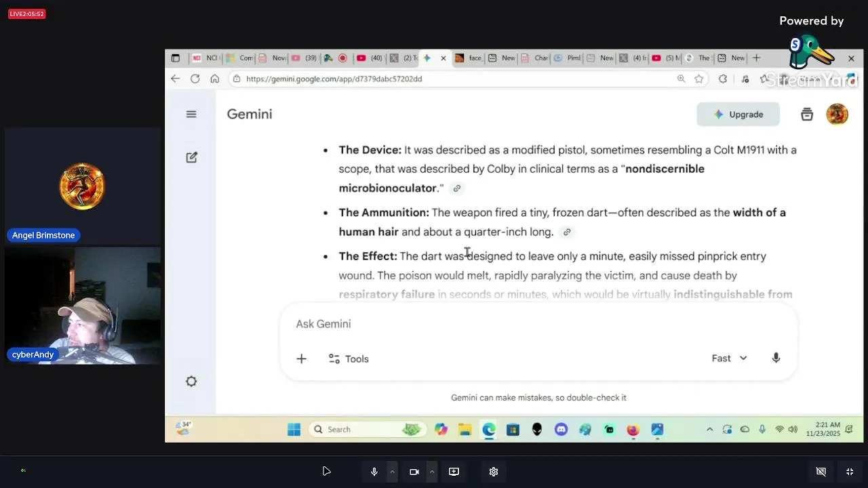This screenshot has height=488, width=868.
Task: Open the tab actions menu icon
Action: pyautogui.click(x=176, y=58)
